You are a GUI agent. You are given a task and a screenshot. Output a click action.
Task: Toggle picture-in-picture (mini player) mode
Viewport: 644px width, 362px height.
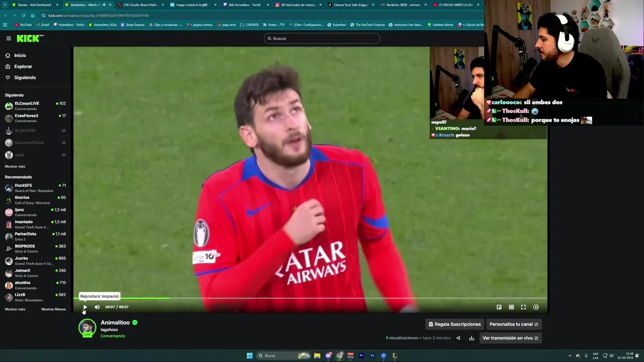point(499,307)
